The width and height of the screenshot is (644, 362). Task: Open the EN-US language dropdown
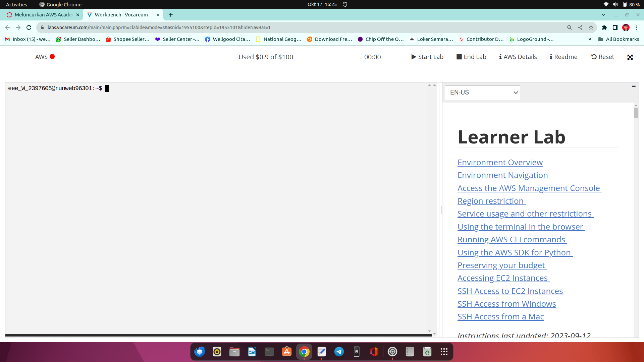[482, 93]
